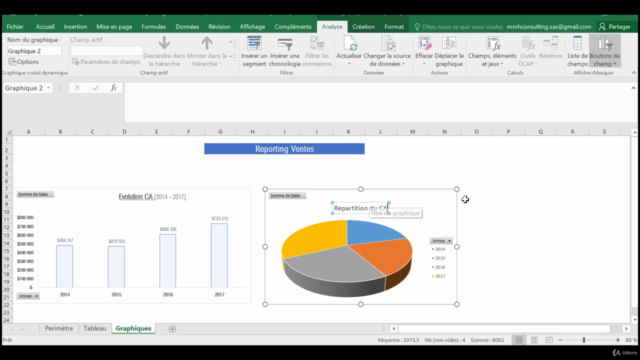
Task: Click Changer la source de données
Action: tap(387, 51)
